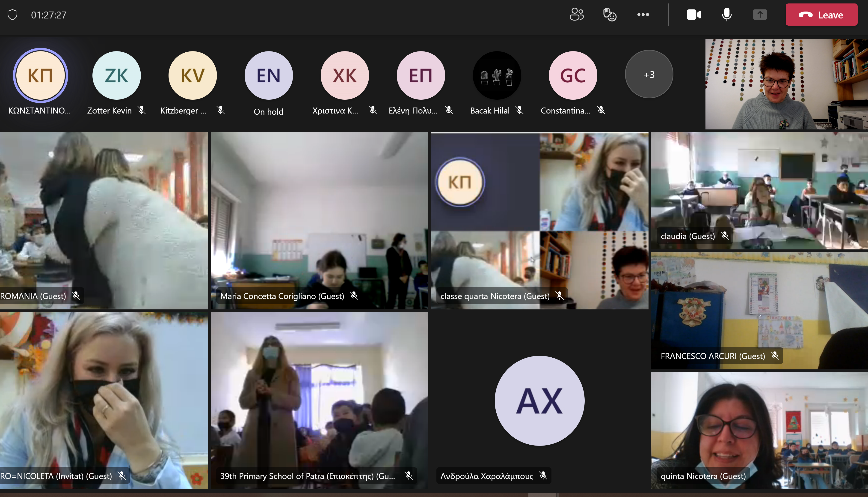Click the FRANCESCO ARCURI (Guest) name label
Screen dimensions: 868x497
click(712, 356)
